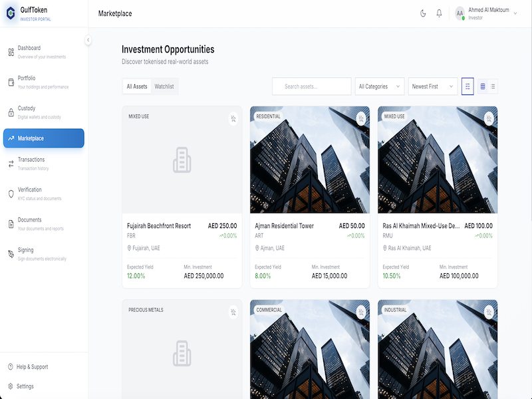The height and width of the screenshot is (399, 532).
Task: Open the Signing section in sidebar
Action: [41, 253]
